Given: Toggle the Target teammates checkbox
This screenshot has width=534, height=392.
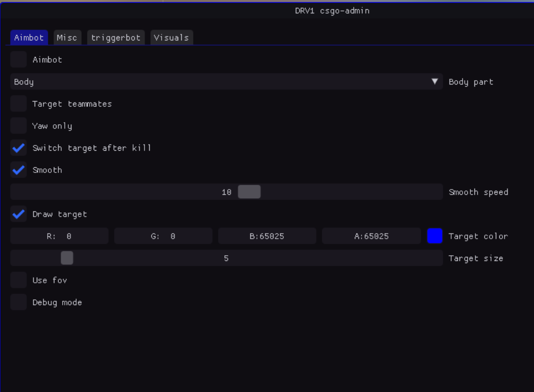Looking at the screenshot, I should (x=19, y=104).
